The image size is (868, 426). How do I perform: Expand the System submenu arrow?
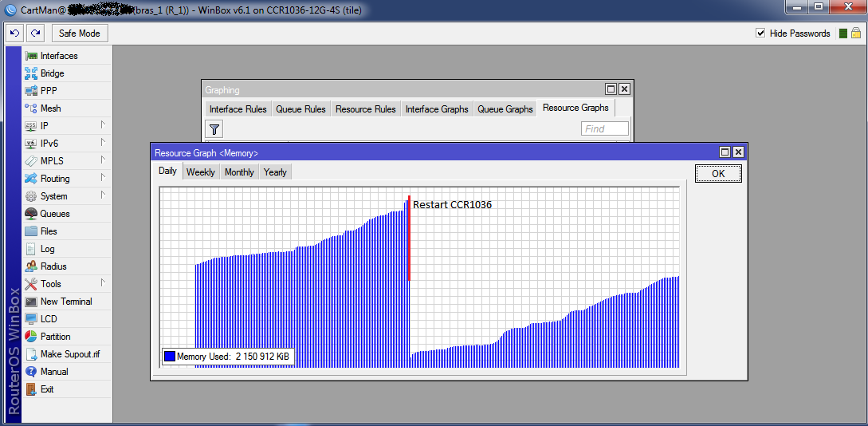(103, 195)
